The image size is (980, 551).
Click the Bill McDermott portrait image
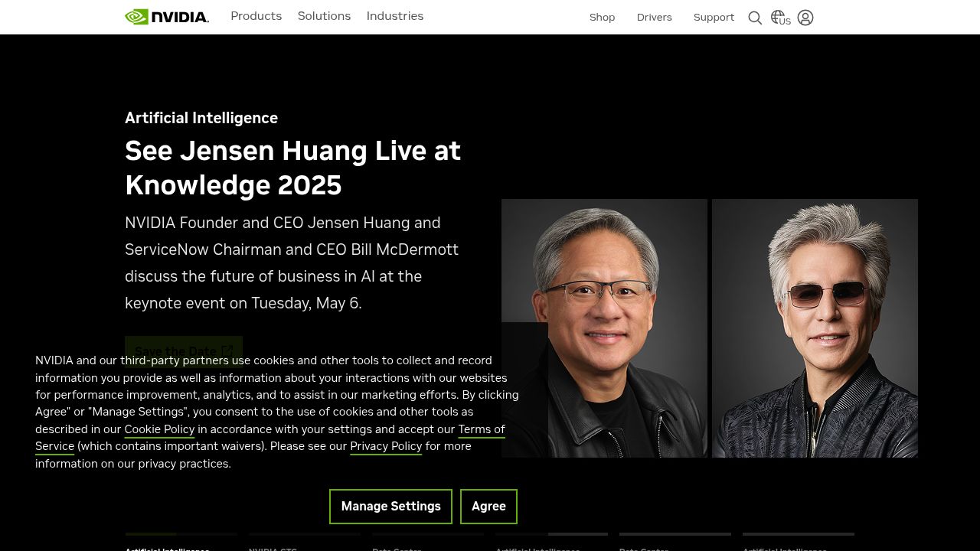815,328
